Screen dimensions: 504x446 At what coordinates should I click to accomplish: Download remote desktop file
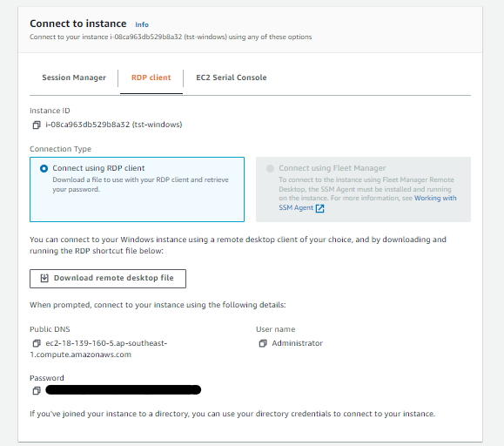[x=108, y=279]
